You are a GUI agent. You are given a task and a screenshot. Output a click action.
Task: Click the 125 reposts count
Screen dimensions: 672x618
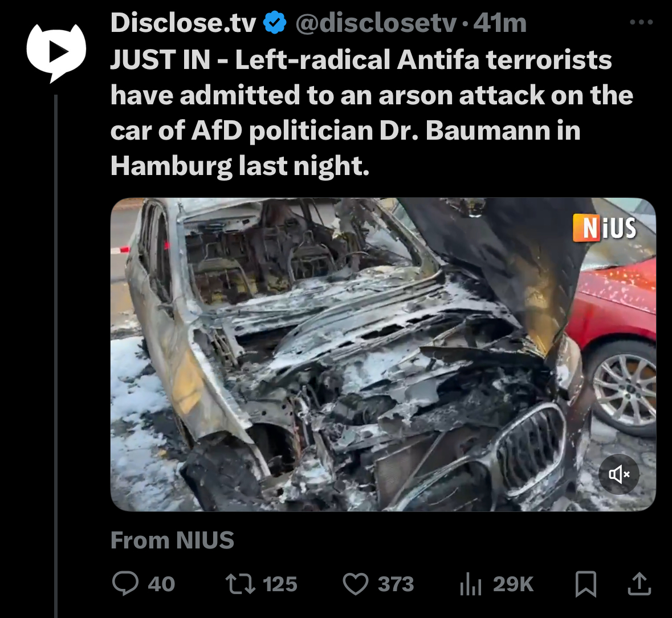pyautogui.click(x=280, y=584)
